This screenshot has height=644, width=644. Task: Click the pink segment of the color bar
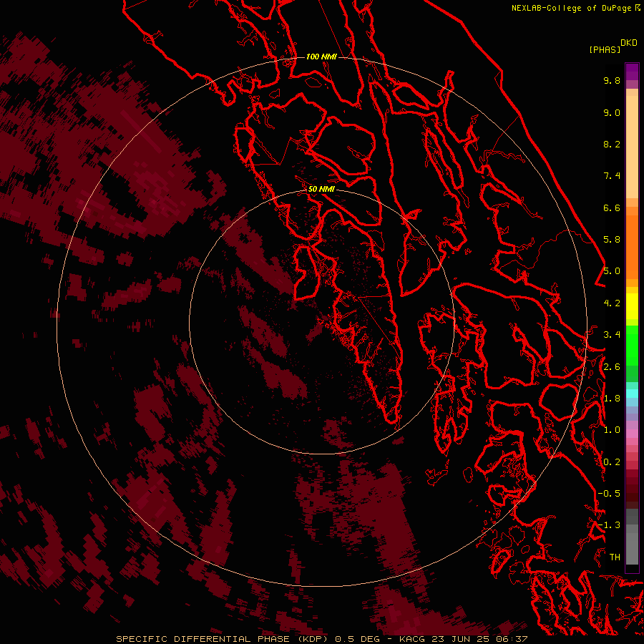pos(632,434)
